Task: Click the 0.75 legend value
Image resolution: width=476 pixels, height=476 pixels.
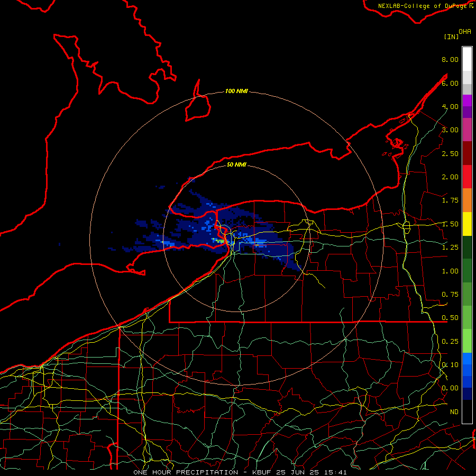Action: click(450, 295)
